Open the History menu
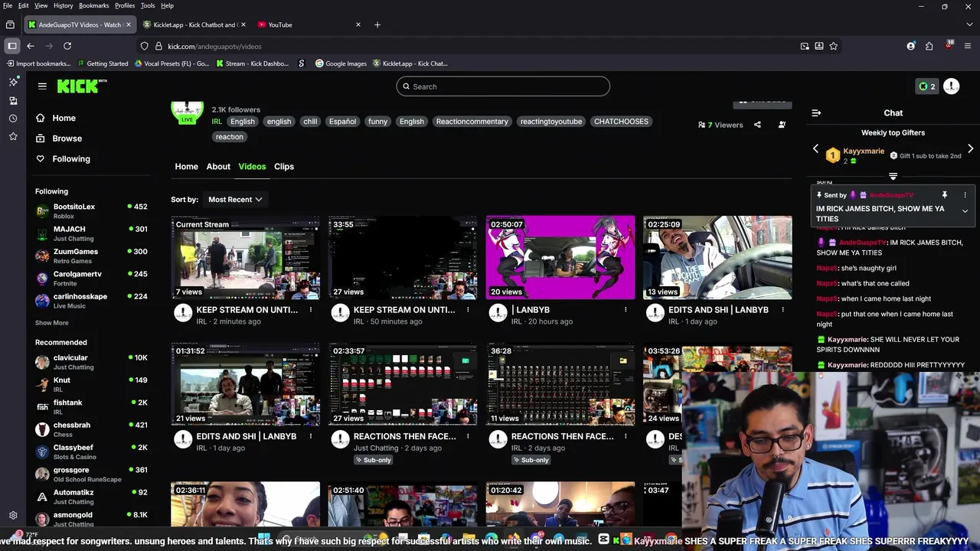 [x=64, y=5]
